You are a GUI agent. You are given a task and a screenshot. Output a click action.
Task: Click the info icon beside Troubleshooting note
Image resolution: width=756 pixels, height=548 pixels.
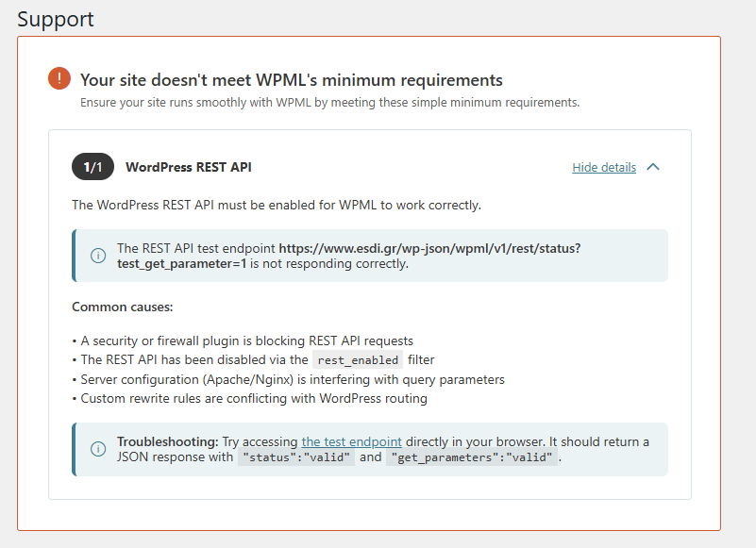[98, 449]
